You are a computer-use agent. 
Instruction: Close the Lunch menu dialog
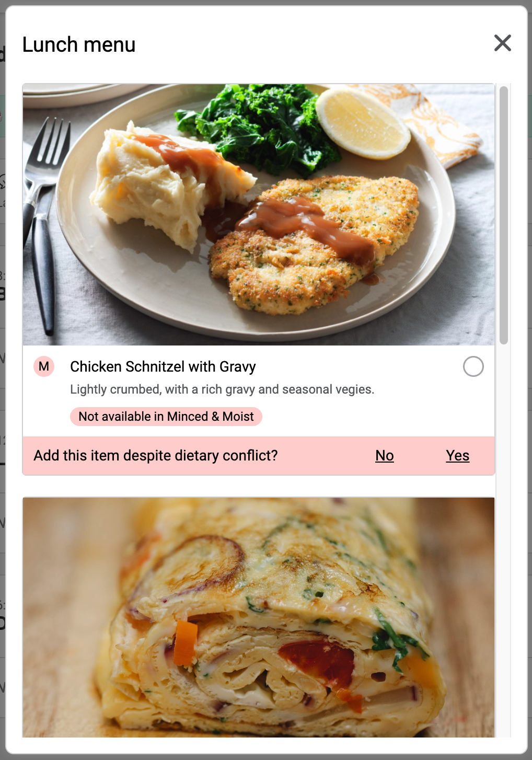502,43
